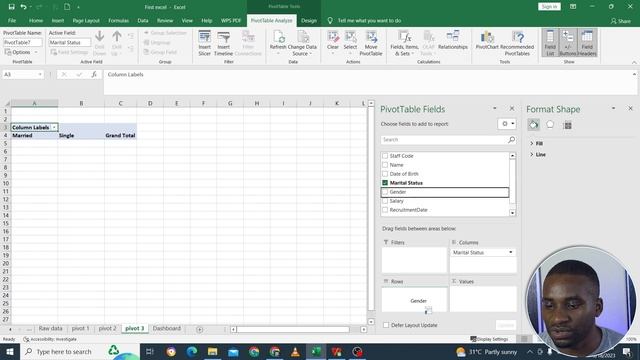Click the Select action icon
This screenshot has height=360, width=640.
pos(350,37)
